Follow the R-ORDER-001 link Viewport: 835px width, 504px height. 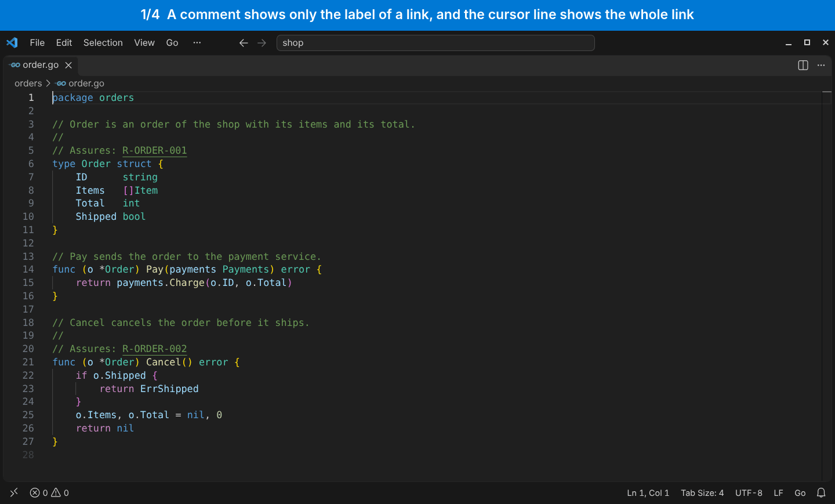[155, 151]
